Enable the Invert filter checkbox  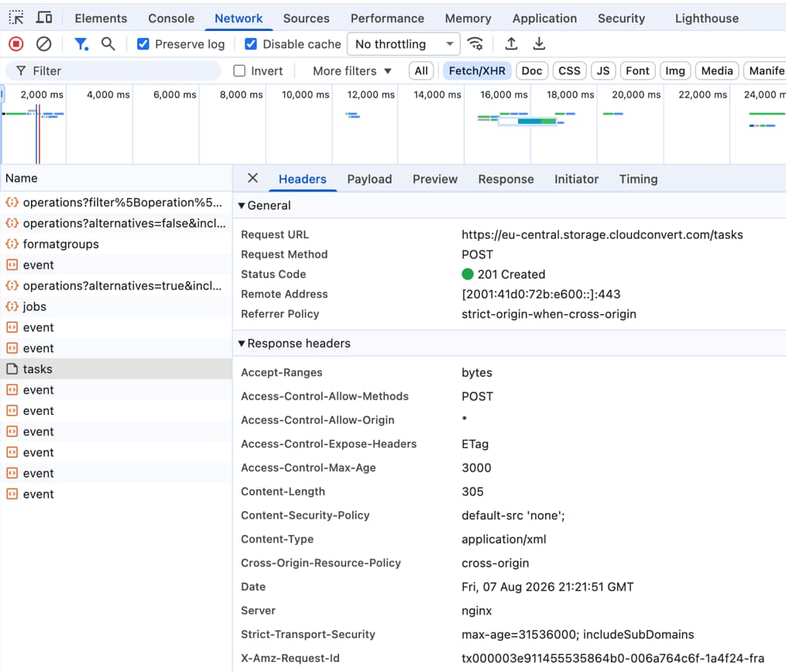tap(239, 71)
